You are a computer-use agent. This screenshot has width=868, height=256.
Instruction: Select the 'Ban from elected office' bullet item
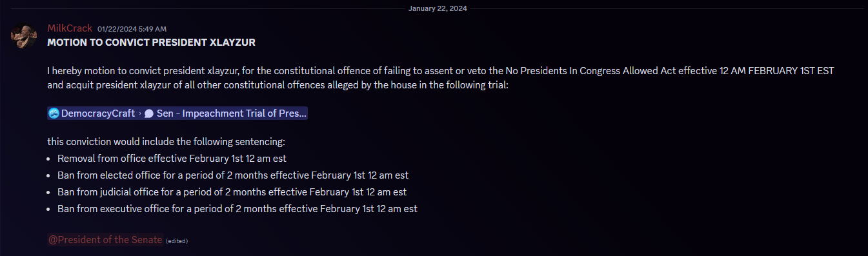(x=233, y=175)
